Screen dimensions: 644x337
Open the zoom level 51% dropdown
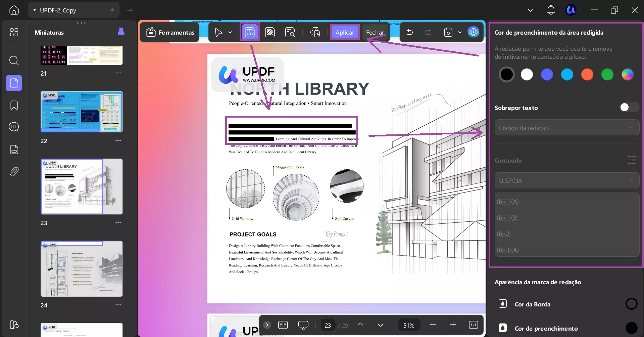(x=409, y=325)
